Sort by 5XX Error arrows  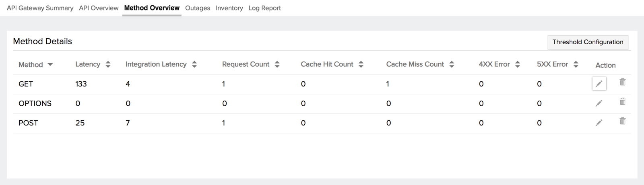pyautogui.click(x=576, y=64)
